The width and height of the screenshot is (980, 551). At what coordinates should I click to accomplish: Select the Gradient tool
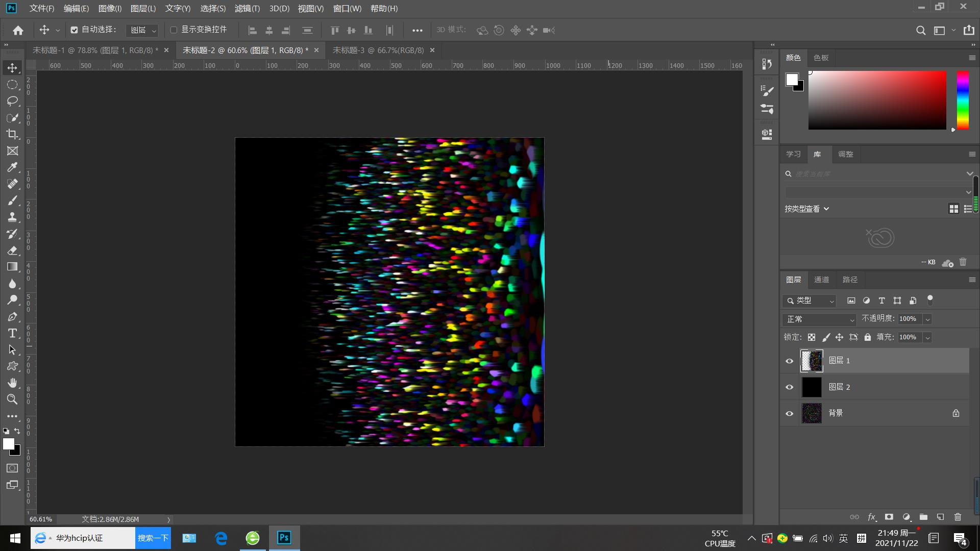(12, 267)
